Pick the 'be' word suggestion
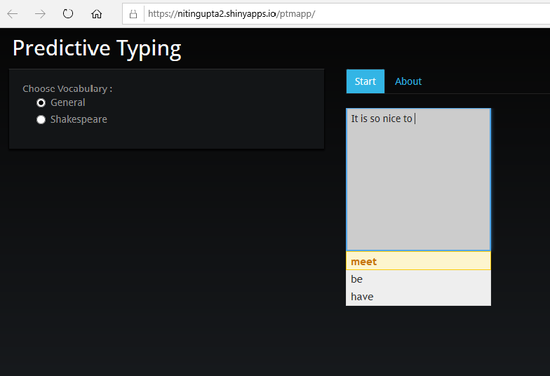Image resolution: width=550 pixels, height=376 pixels. (x=418, y=279)
